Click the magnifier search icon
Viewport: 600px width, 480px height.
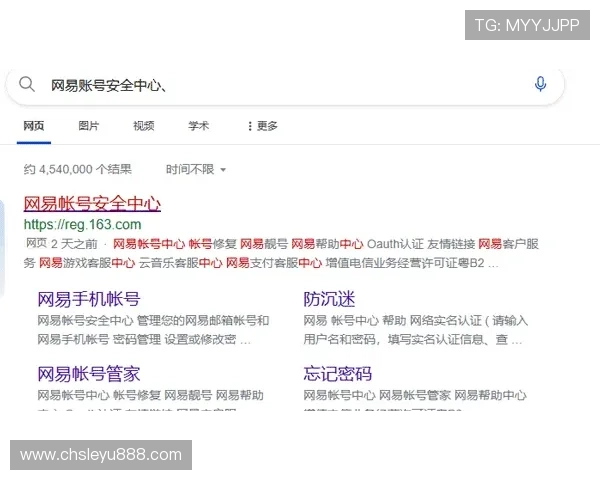pyautogui.click(x=27, y=84)
